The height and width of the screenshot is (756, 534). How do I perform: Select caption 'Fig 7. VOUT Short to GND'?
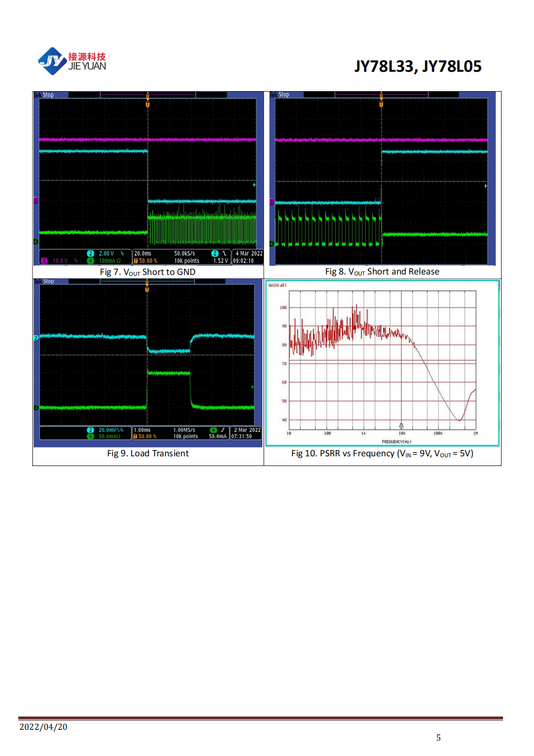tap(148, 272)
